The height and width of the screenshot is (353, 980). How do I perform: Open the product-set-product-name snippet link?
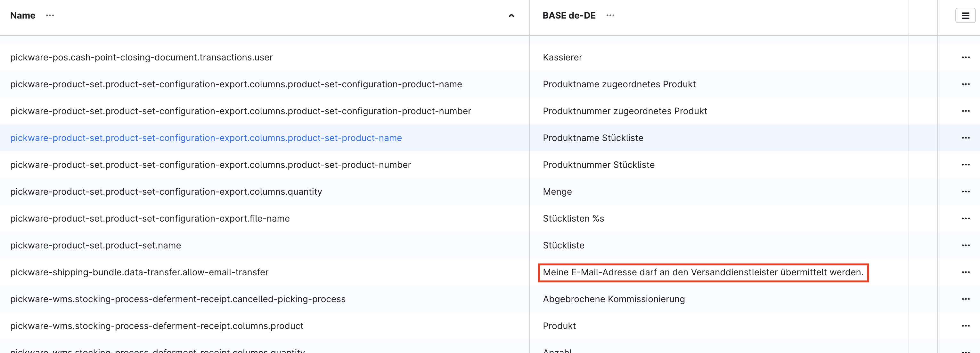click(x=206, y=138)
